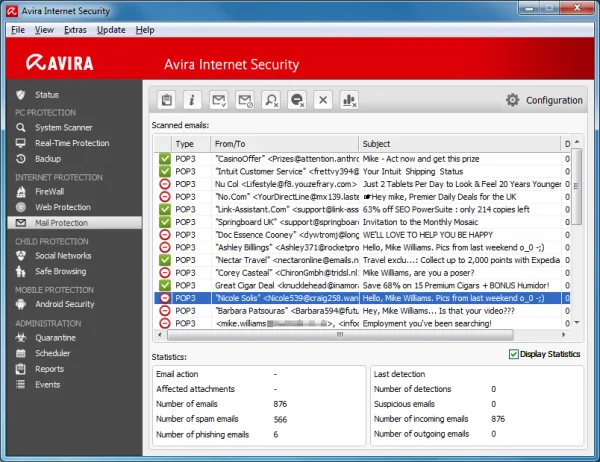
Task: Select the Nu Col Lifestyle email row
Action: (x=362, y=184)
